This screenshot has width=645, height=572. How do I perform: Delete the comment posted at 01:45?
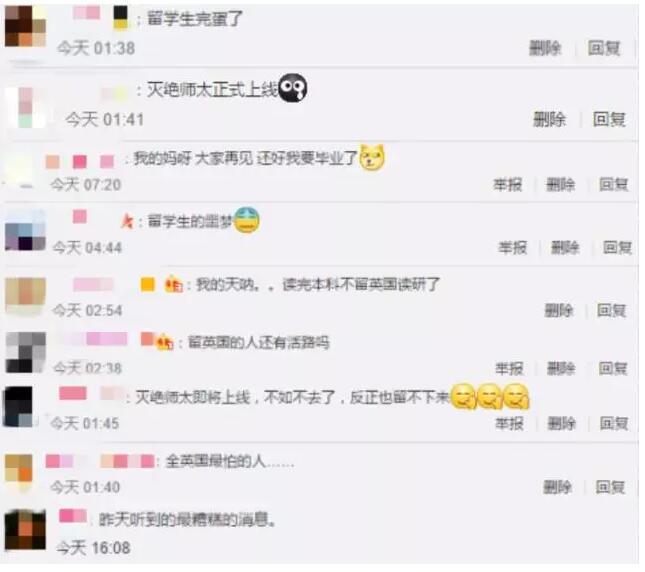click(x=561, y=423)
